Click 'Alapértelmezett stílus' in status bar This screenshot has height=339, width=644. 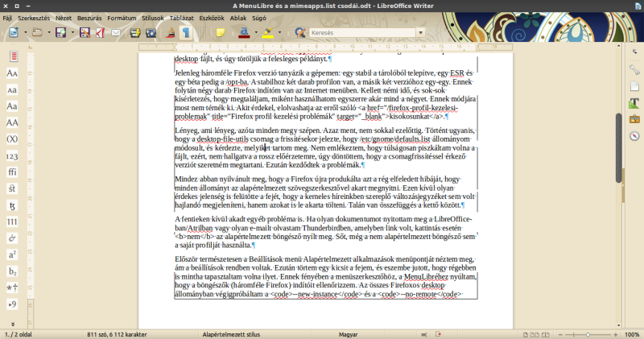pyautogui.click(x=231, y=334)
